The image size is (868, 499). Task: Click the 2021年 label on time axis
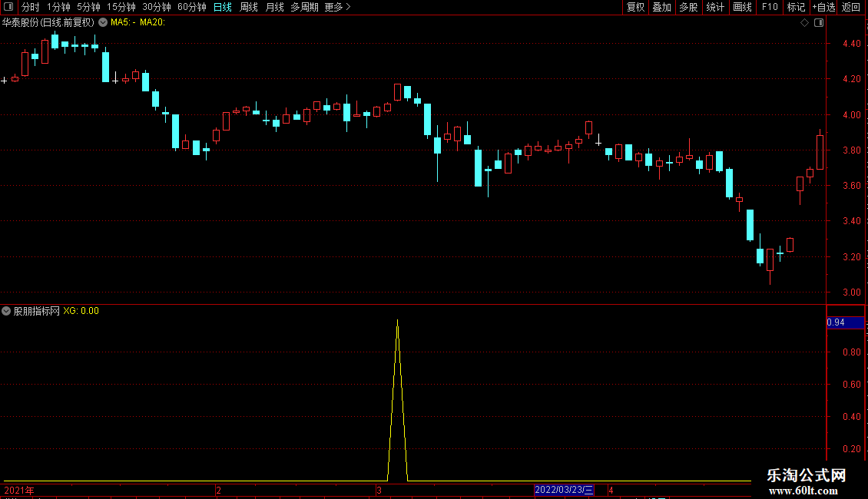click(x=19, y=490)
